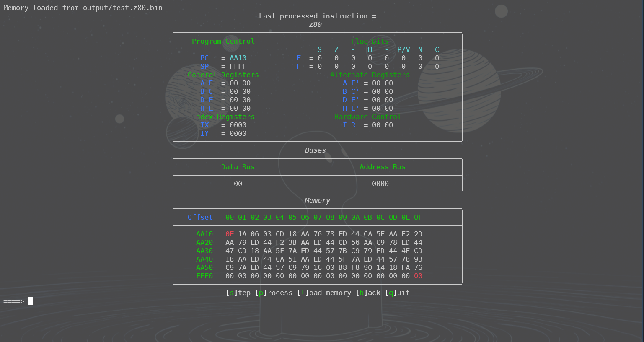Click the H flag column label
644x342 pixels.
tap(370, 49)
